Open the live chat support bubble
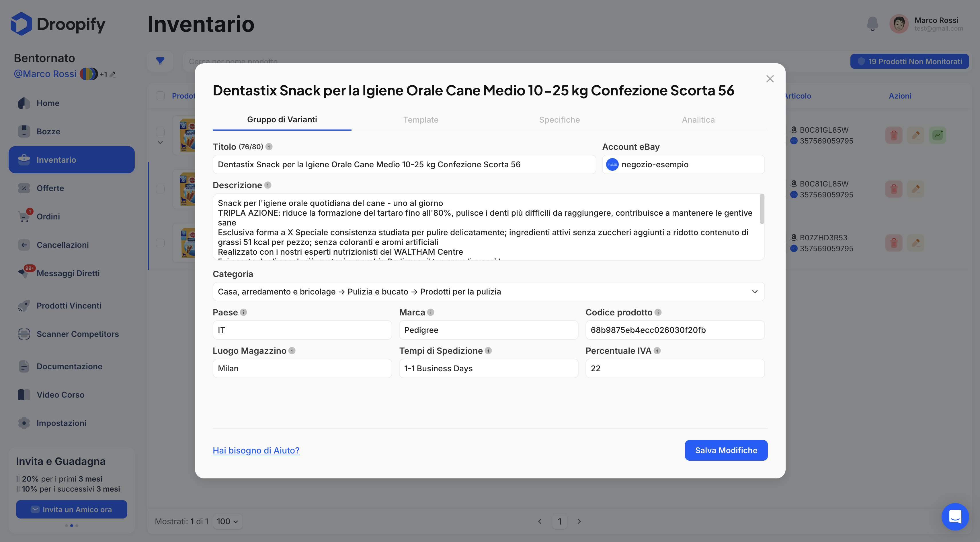This screenshot has height=542, width=980. click(x=955, y=517)
